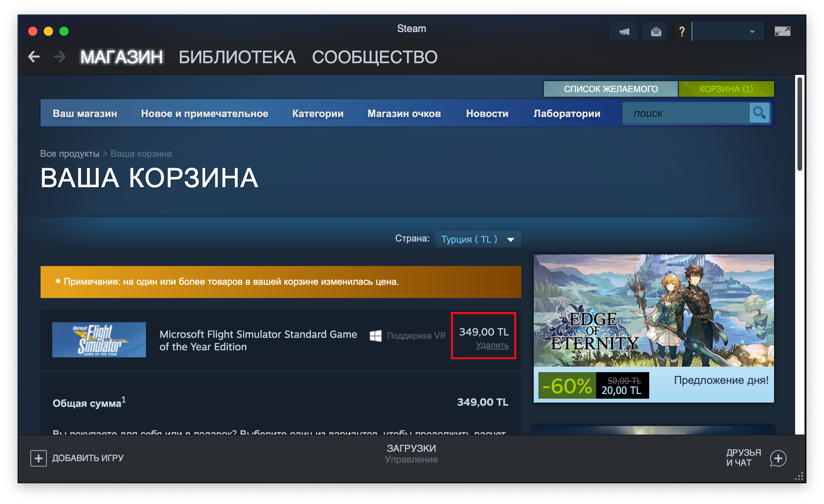
Task: Toggle the window fullscreen arrows icon
Action: pos(782,32)
